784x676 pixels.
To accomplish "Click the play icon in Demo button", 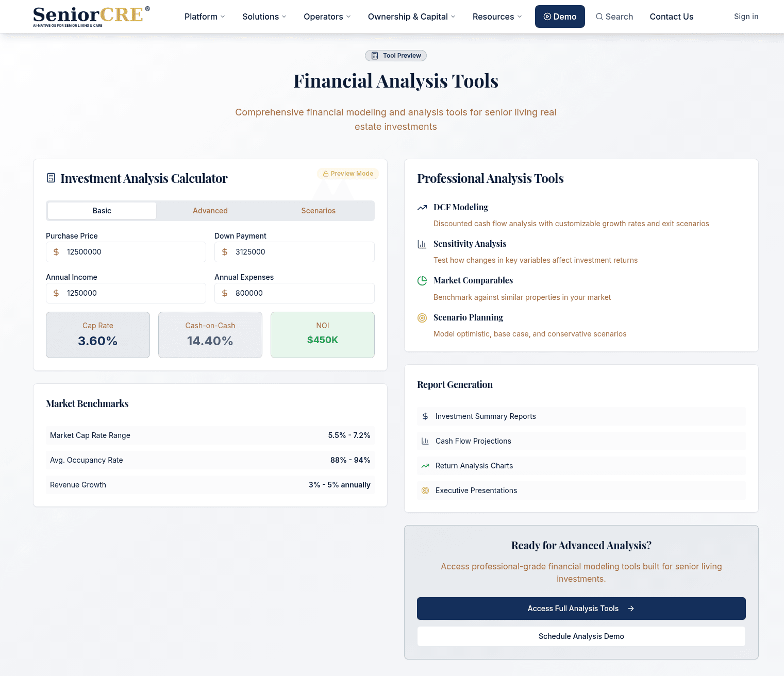I will click(547, 16).
